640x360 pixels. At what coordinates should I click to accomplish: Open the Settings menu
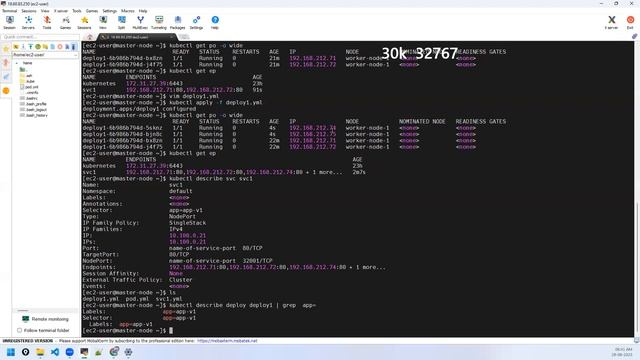[x=109, y=11]
